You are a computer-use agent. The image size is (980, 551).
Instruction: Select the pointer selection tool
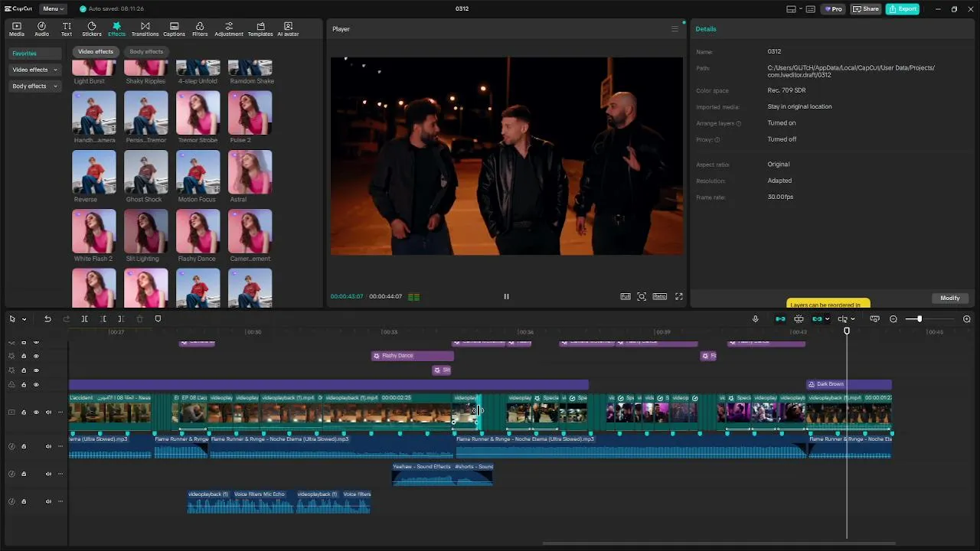tap(12, 319)
